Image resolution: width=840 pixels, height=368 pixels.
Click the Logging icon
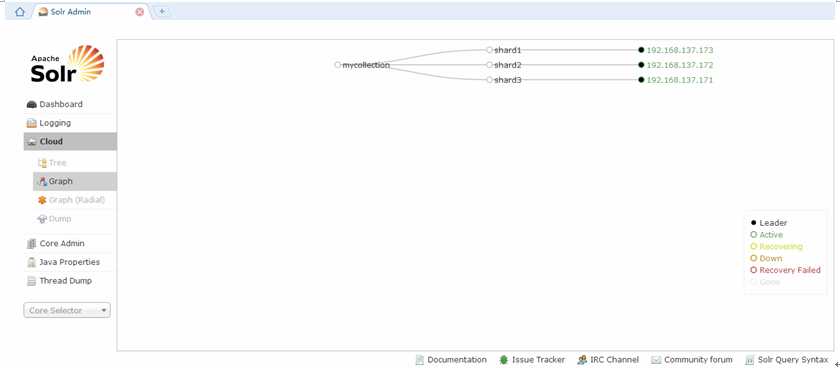tap(32, 123)
